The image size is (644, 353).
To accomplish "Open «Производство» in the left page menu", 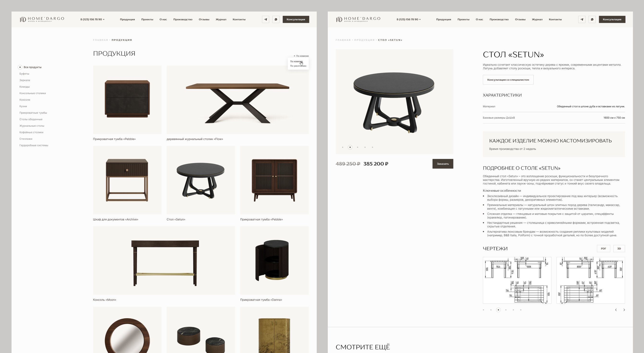I will (183, 19).
